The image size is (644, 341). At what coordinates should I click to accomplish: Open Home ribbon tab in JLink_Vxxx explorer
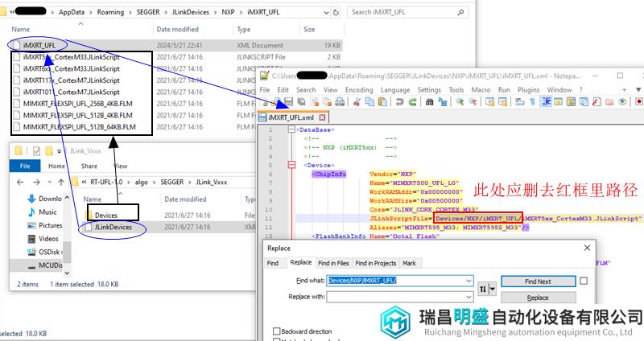tap(56, 166)
